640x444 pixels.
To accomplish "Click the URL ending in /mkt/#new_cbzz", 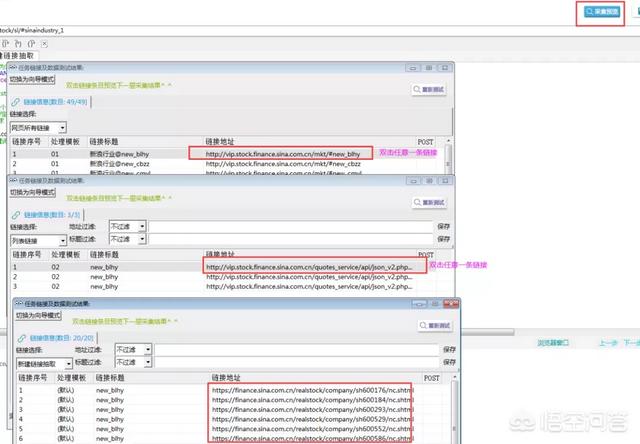I will (283, 164).
